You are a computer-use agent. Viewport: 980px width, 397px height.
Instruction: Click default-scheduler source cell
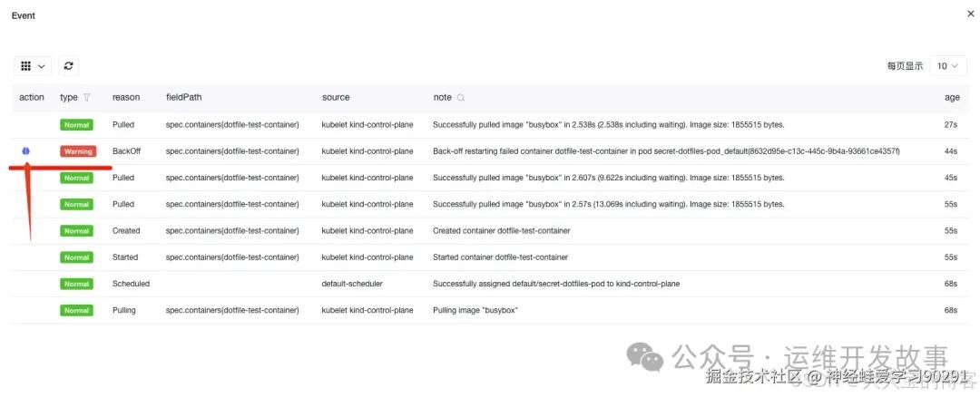(352, 284)
